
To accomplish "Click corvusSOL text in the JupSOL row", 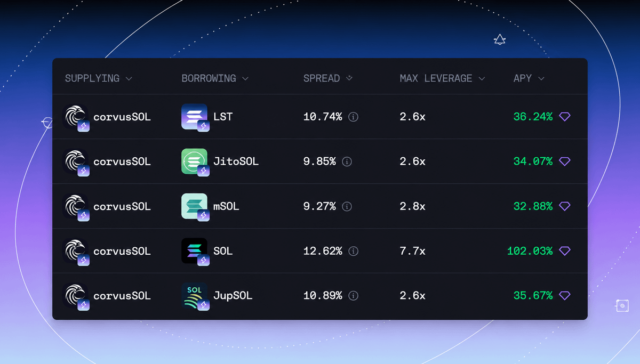I will pos(122,296).
